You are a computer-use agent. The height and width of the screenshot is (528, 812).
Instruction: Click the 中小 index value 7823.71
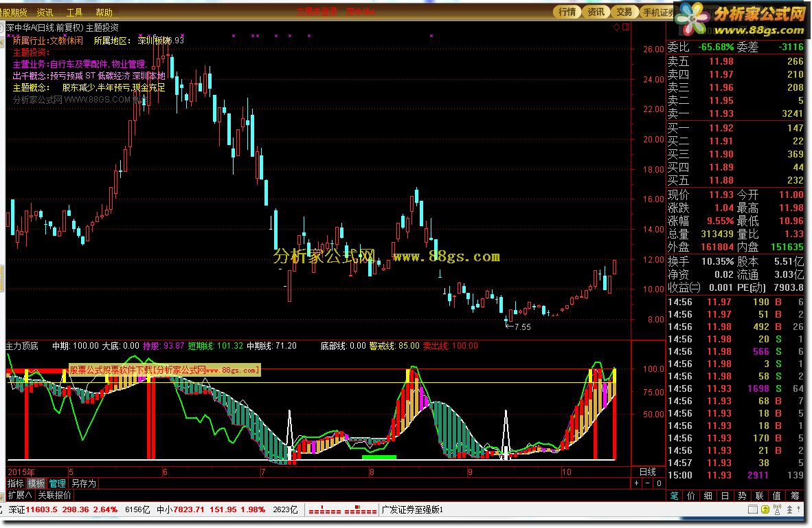[189, 510]
